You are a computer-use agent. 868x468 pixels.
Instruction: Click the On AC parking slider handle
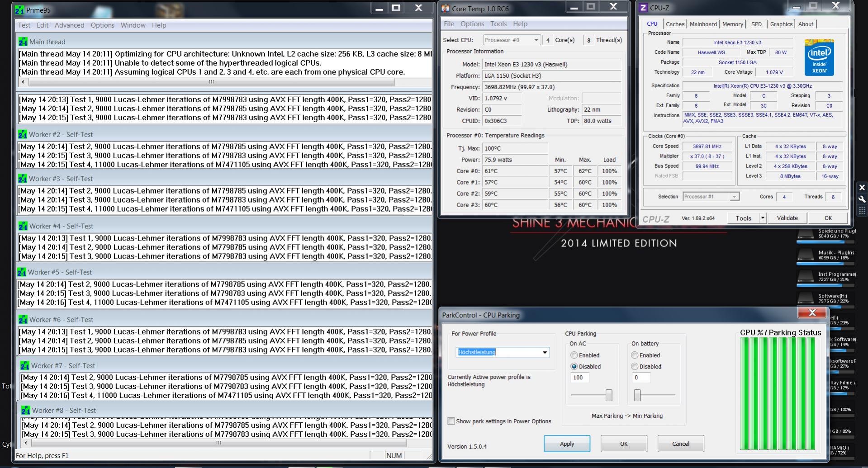click(609, 395)
